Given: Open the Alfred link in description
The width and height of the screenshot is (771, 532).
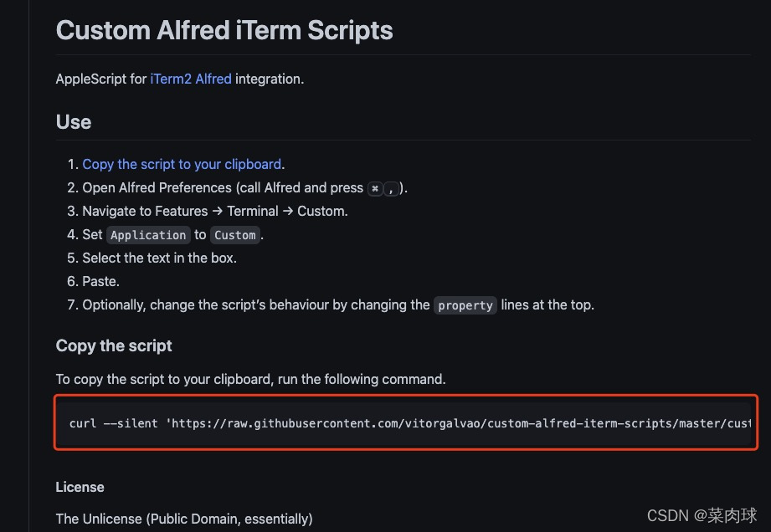Looking at the screenshot, I should [x=213, y=79].
